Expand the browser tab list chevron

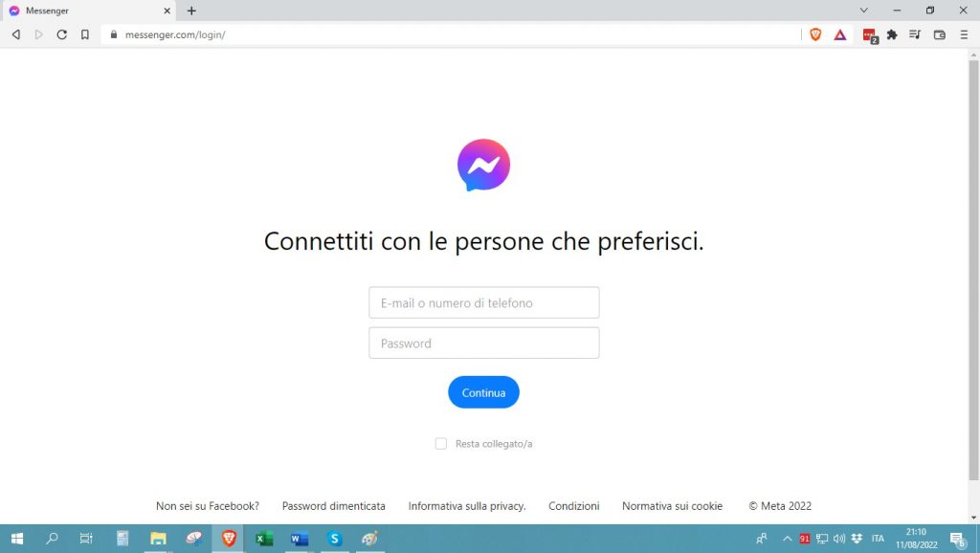(x=864, y=11)
